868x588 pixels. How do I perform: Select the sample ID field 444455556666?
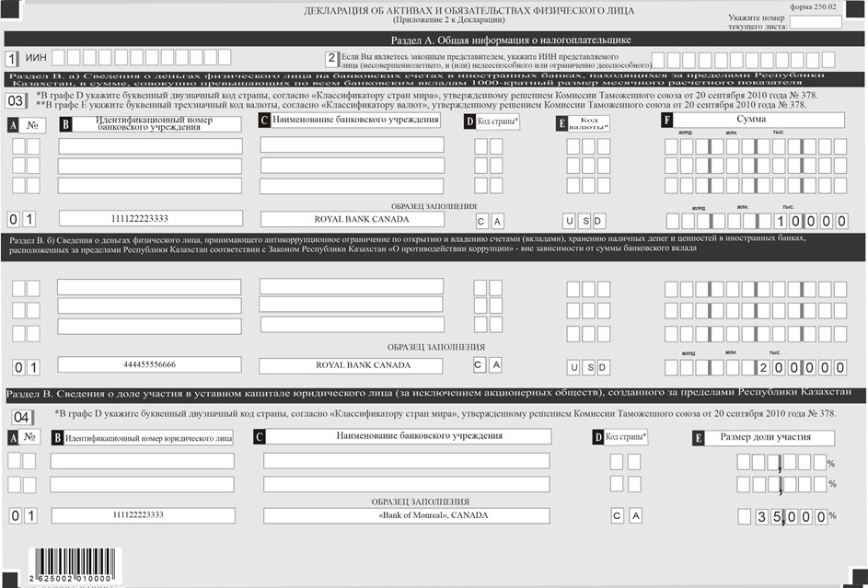tap(149, 365)
